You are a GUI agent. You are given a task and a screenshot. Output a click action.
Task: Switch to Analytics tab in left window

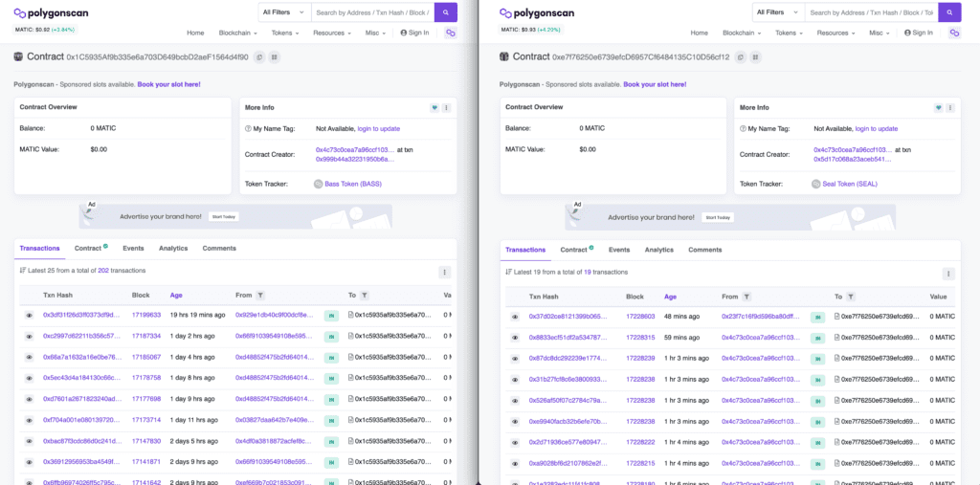[x=173, y=248]
